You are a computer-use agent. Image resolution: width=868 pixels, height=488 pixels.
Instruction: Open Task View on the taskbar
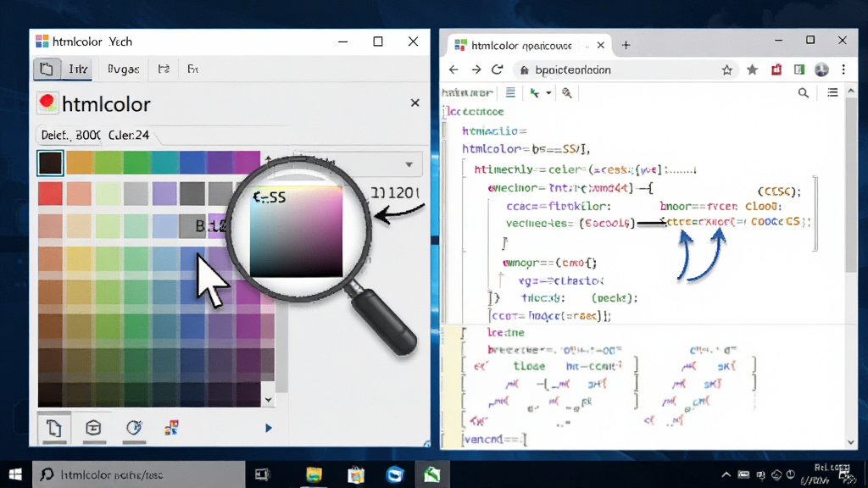coord(263,474)
